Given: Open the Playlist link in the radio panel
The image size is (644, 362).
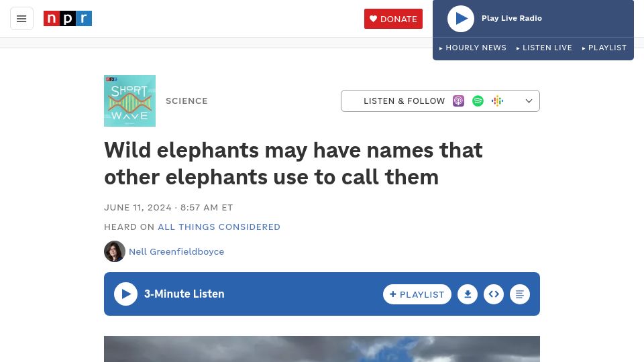Looking at the screenshot, I should coord(604,48).
